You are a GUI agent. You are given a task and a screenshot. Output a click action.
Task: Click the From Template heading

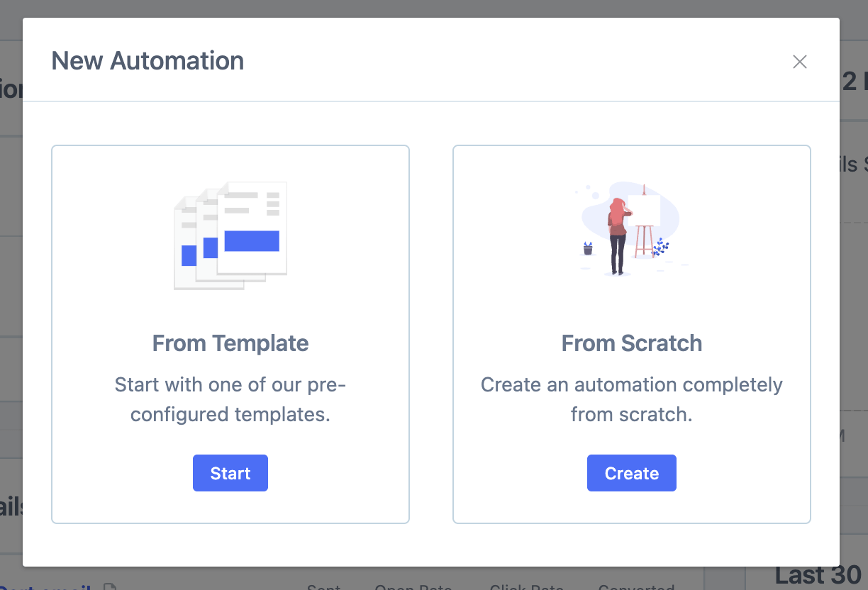coord(230,343)
